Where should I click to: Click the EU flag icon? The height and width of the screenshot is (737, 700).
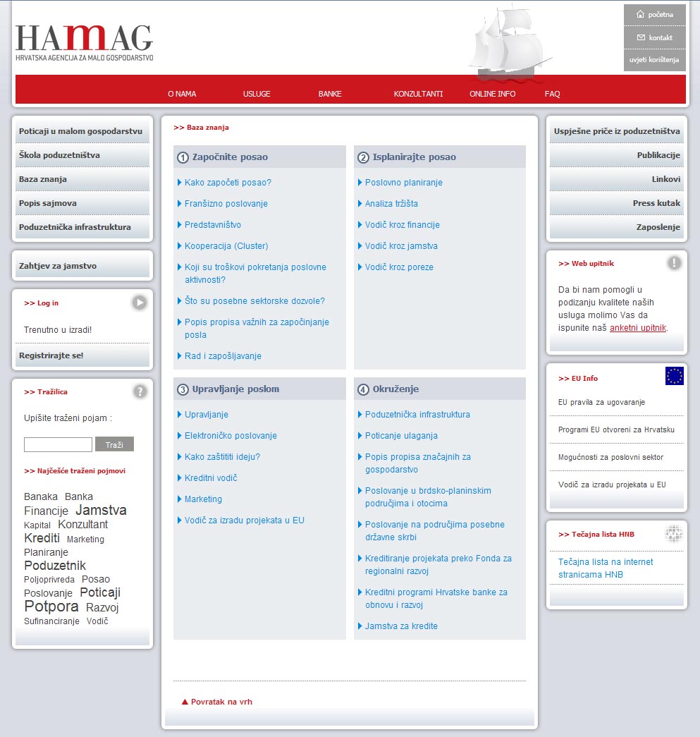674,377
